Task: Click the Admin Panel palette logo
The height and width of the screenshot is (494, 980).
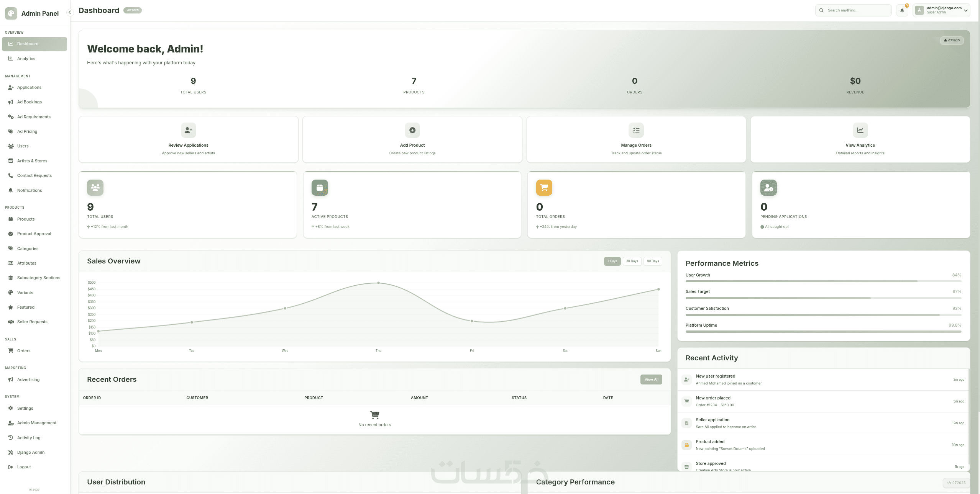Action: [11, 13]
